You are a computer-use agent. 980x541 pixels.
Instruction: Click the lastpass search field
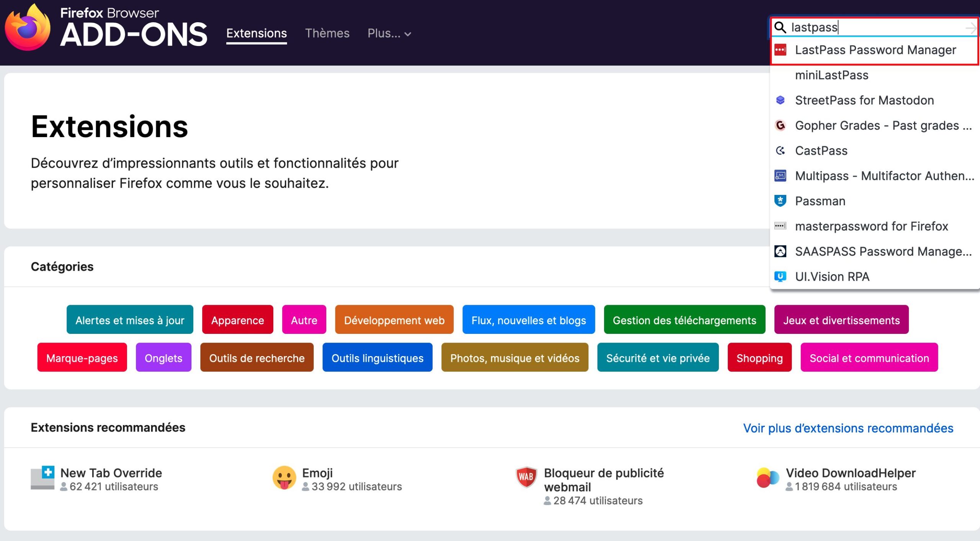point(874,27)
